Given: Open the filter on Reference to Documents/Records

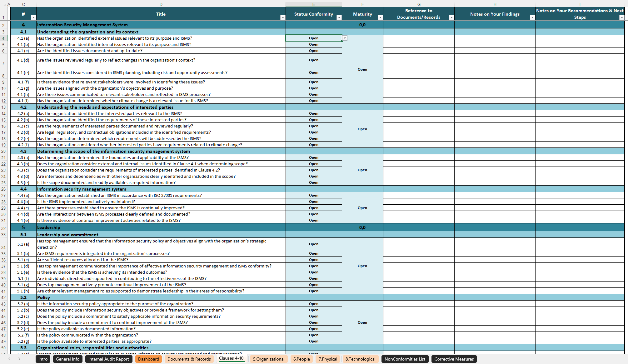Looking at the screenshot, I should coord(451,17).
